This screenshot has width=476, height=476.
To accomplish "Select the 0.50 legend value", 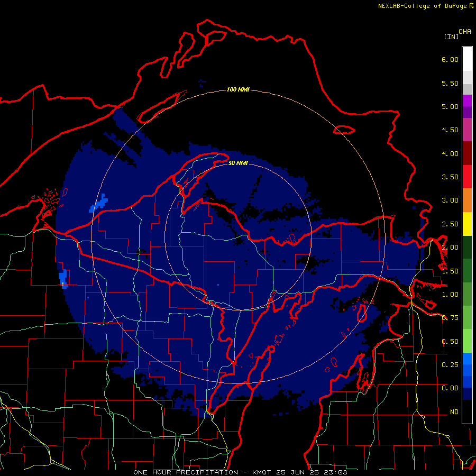I will (x=450, y=342).
